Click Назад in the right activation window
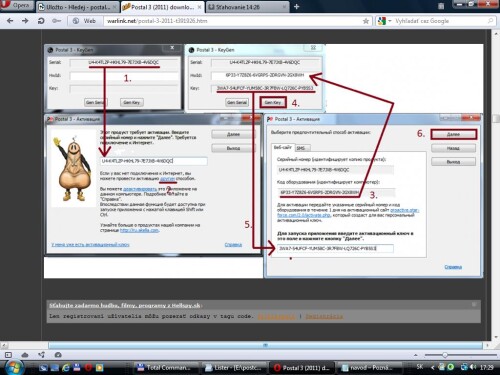 pyautogui.click(x=453, y=148)
